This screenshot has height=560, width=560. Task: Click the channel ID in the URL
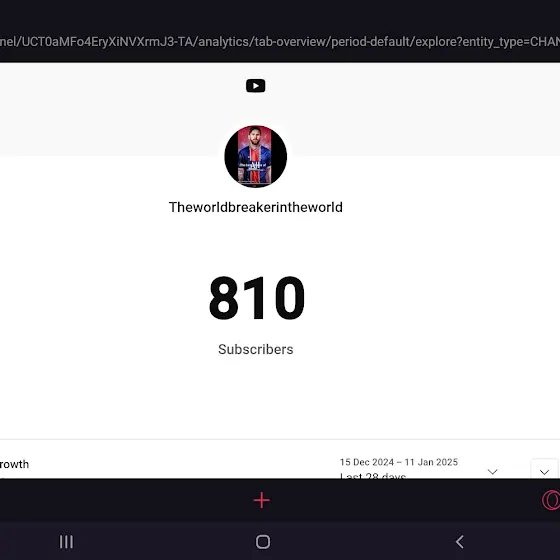104,42
